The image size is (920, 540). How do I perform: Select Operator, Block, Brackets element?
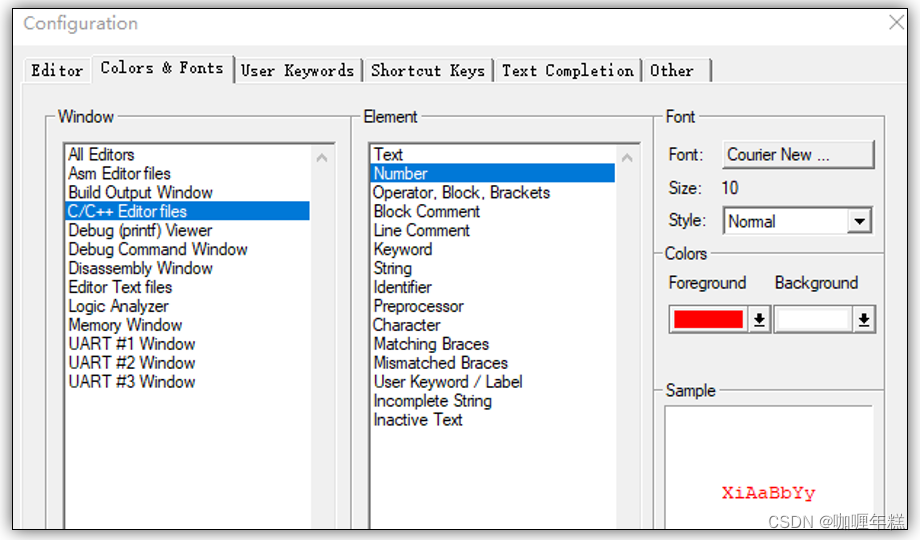coord(493,193)
